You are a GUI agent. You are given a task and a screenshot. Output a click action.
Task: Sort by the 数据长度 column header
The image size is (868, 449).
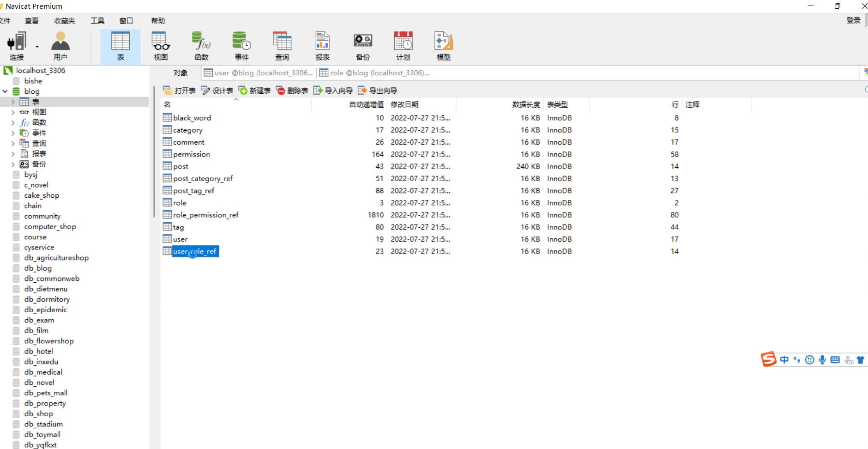point(500,105)
